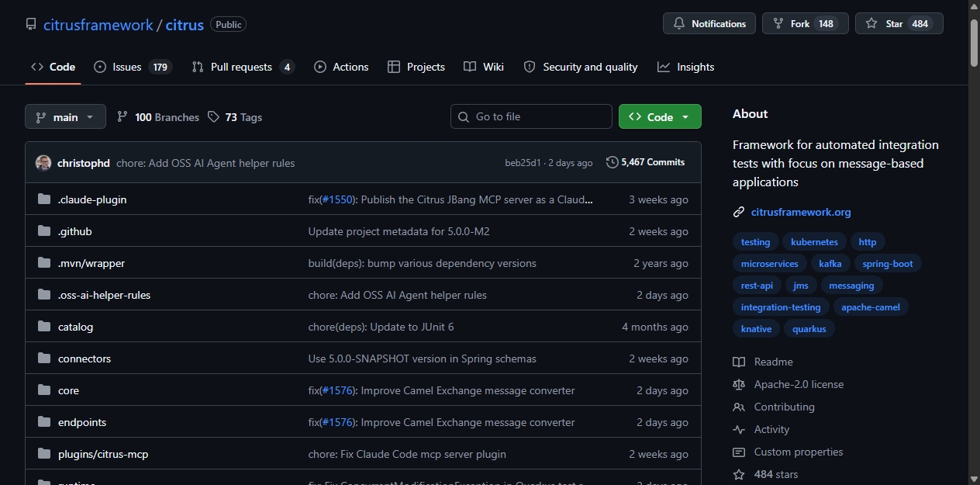Click the link icon beside citrusframework.org
Screen dimensions: 980x485
(x=739, y=212)
